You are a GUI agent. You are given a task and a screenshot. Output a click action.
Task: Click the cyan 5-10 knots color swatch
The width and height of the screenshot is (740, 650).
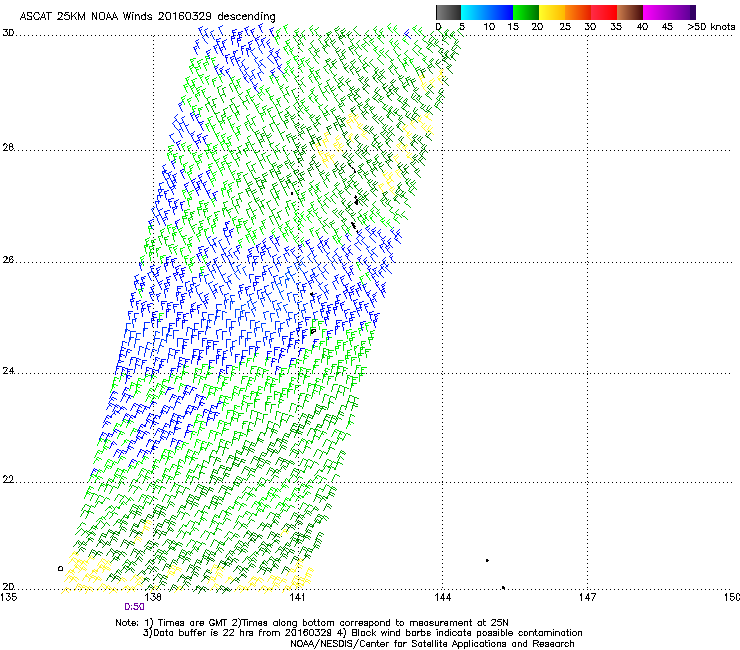(474, 12)
